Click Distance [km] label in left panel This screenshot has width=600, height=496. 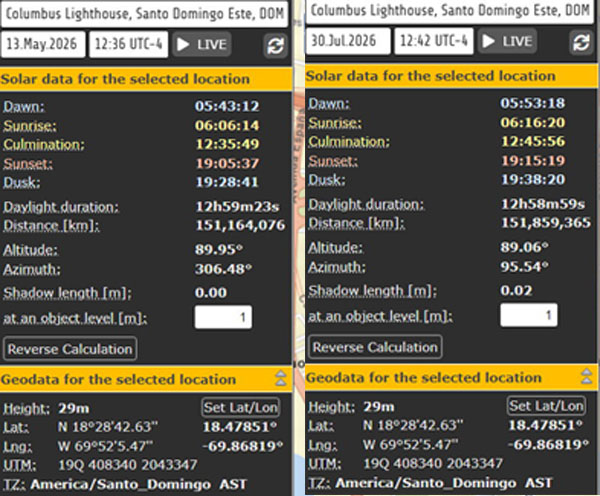(x=52, y=225)
